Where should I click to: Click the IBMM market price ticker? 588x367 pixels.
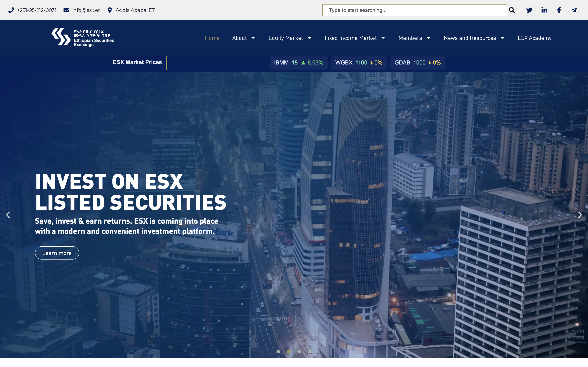[298, 62]
